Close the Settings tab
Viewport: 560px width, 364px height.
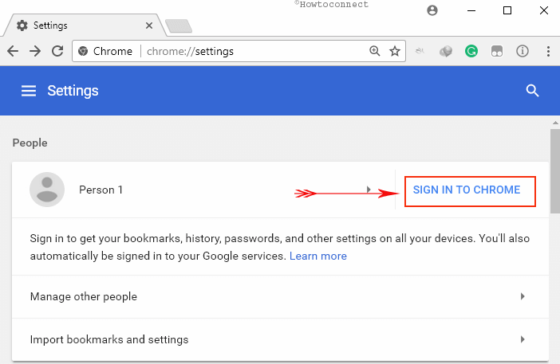click(x=149, y=26)
